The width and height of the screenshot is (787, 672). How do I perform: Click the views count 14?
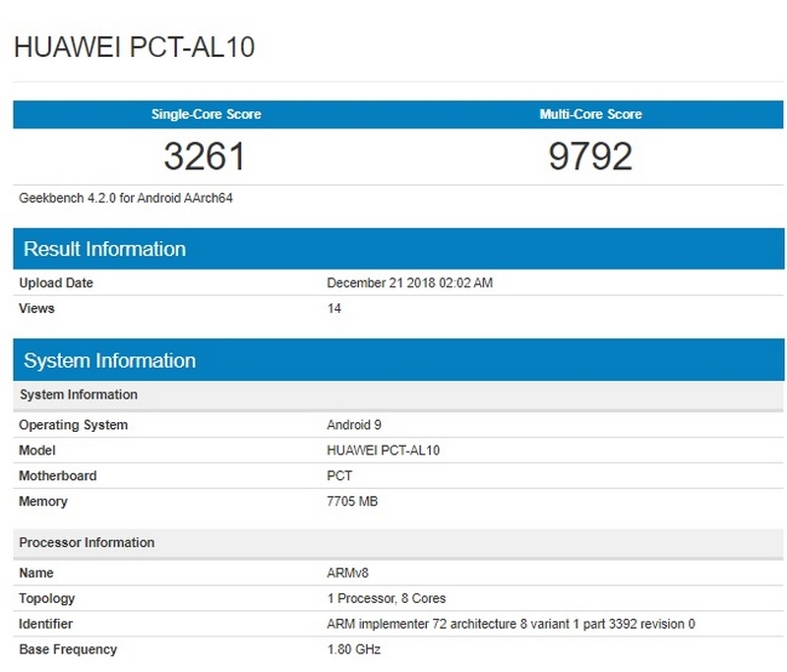click(x=334, y=308)
